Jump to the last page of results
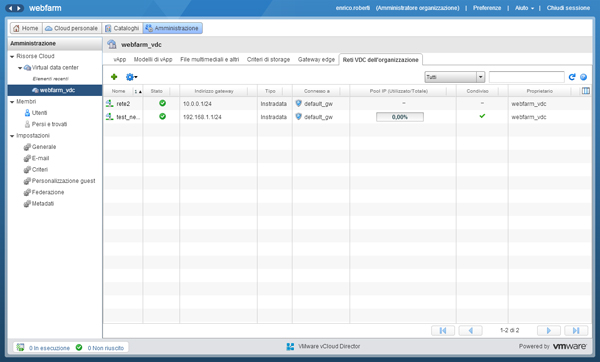The height and width of the screenshot is (362, 600). pos(576,330)
